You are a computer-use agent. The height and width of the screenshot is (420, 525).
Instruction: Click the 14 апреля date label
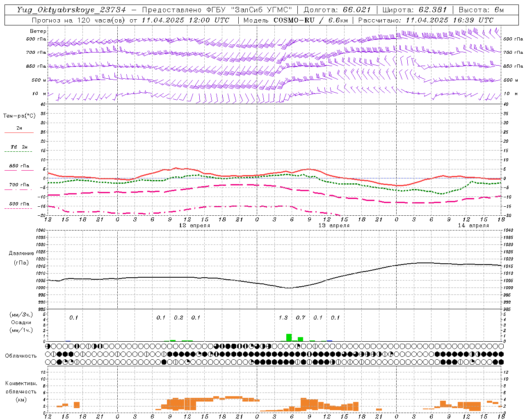point(473,226)
